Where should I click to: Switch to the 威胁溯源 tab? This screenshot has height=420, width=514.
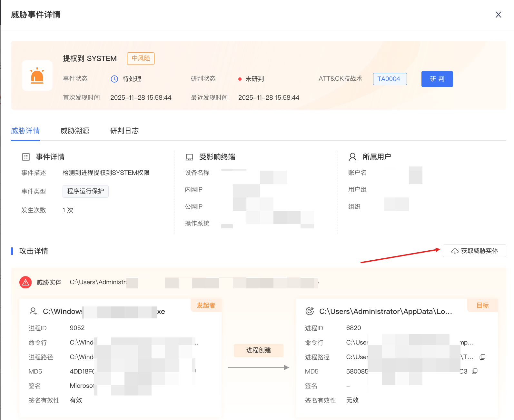(x=75, y=131)
